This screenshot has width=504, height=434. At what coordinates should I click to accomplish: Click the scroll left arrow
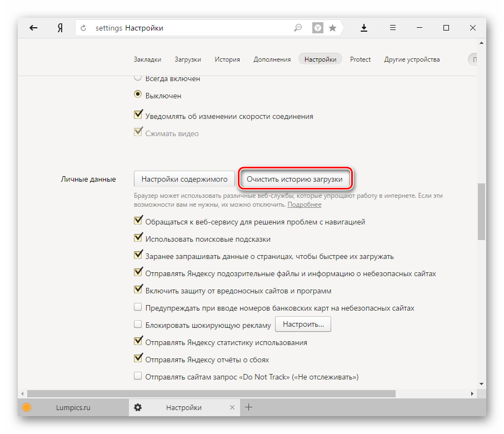click(x=22, y=393)
